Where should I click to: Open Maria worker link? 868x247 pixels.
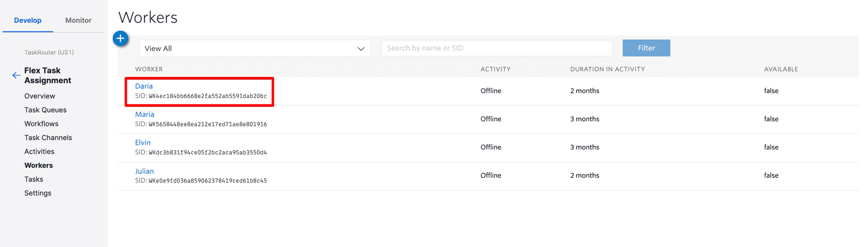click(144, 114)
